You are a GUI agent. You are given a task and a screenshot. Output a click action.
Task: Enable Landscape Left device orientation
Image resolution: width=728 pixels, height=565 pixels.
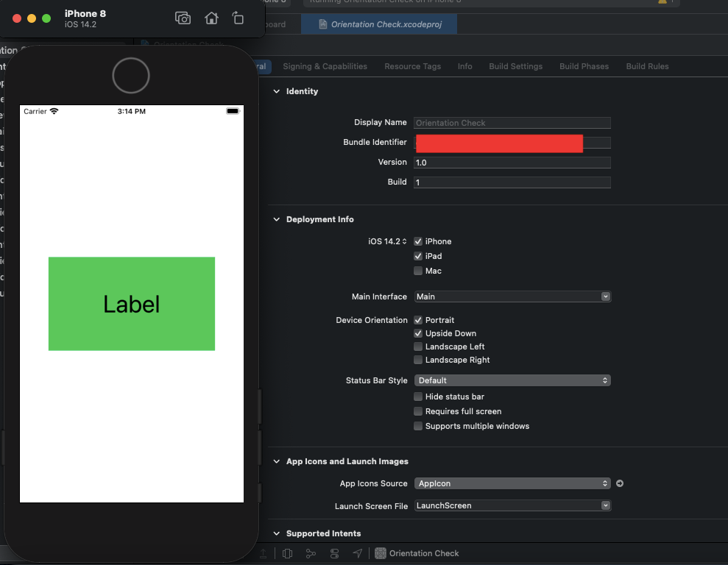pos(418,347)
